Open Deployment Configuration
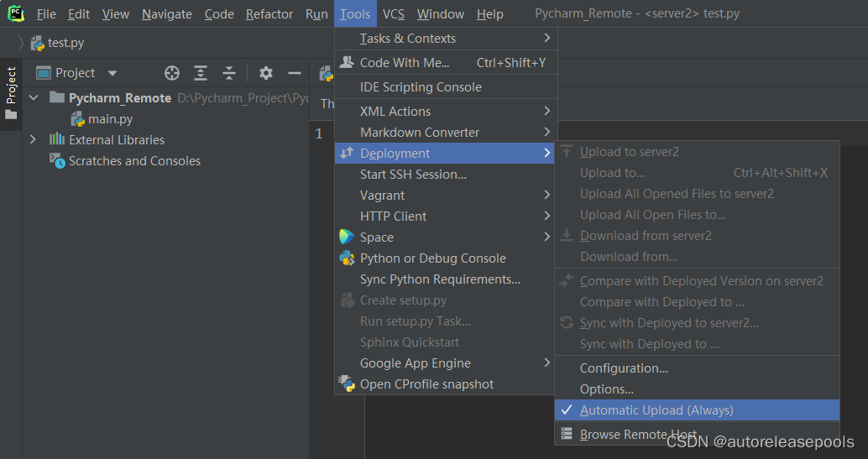The image size is (868, 459). coord(697,368)
